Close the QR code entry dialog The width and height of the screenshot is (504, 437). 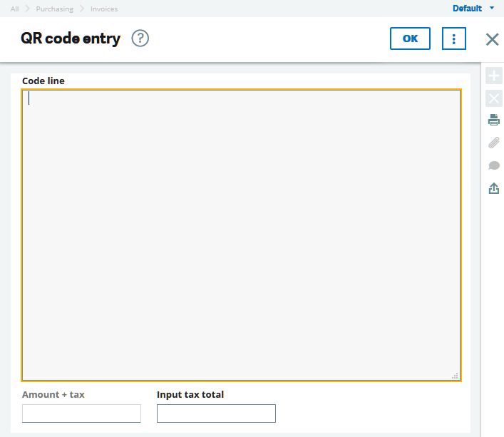[x=492, y=39]
